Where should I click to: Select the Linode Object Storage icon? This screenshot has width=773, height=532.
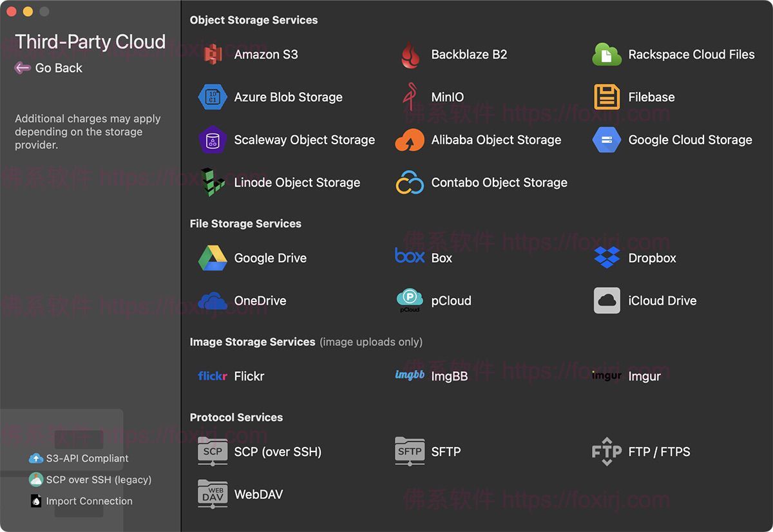[x=213, y=182]
